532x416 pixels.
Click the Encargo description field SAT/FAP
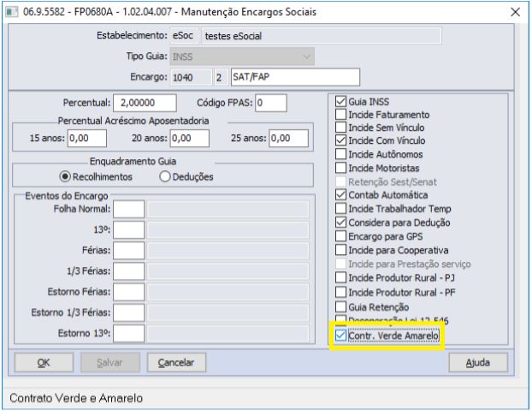(295, 77)
